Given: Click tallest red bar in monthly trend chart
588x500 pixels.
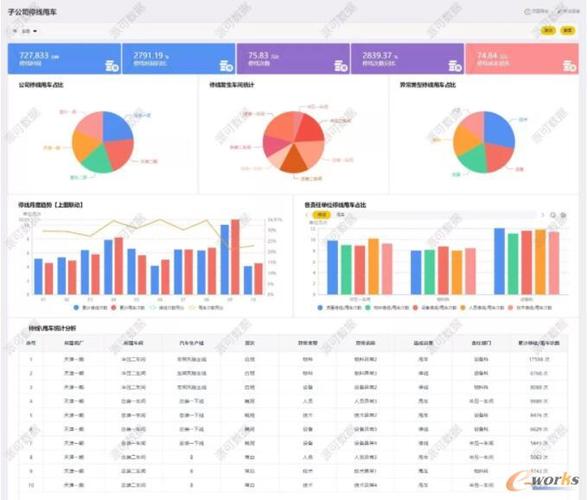Looking at the screenshot, I should tap(235, 257).
